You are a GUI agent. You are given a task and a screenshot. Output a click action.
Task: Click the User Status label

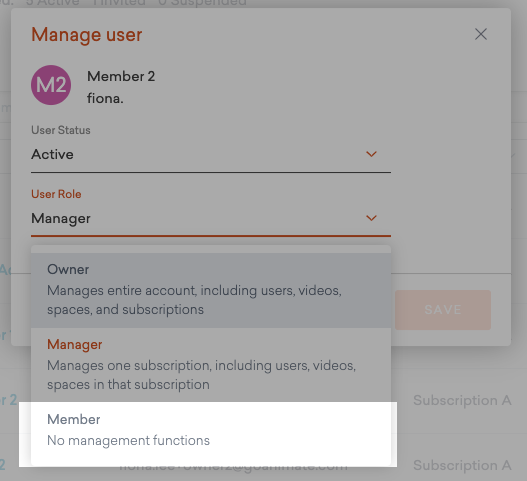pyautogui.click(x=61, y=130)
